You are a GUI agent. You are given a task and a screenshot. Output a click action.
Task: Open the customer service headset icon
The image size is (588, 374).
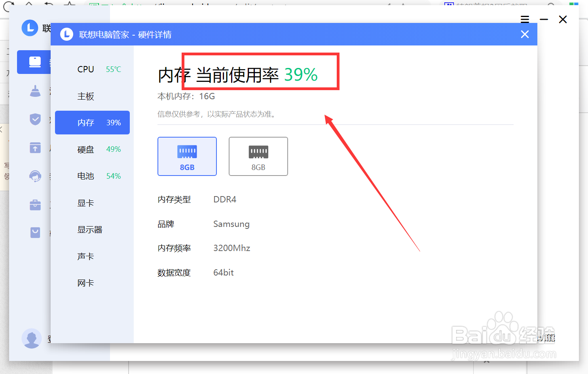(x=35, y=176)
